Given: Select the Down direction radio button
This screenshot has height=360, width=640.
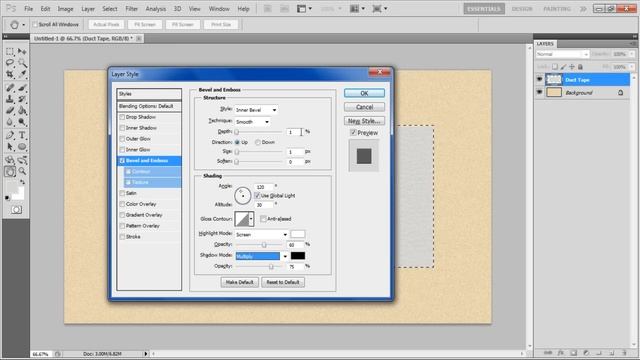Looking at the screenshot, I should [258, 142].
